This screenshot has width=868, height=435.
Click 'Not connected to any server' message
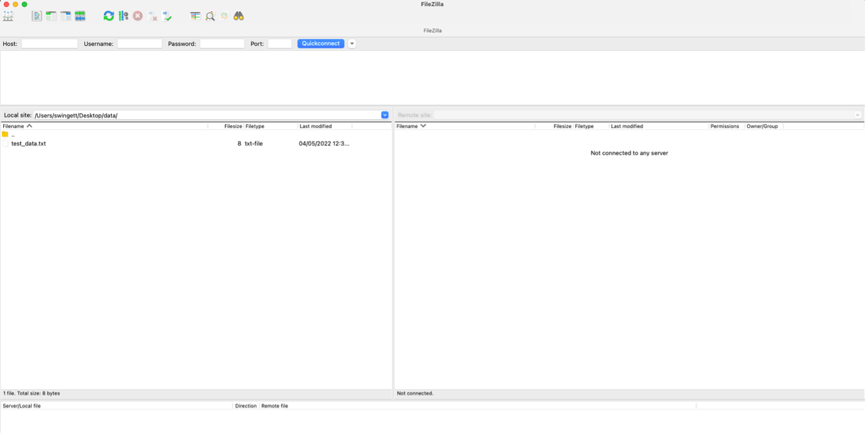[630, 154]
